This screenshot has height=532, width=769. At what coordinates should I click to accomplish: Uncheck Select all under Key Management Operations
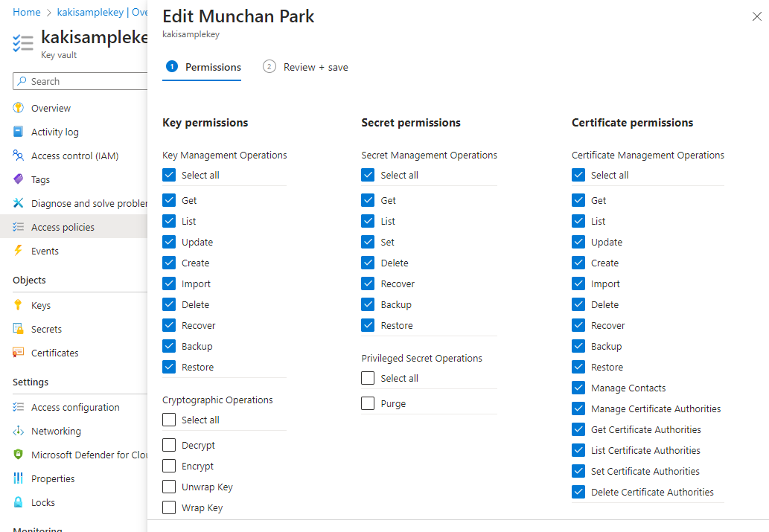pos(169,175)
